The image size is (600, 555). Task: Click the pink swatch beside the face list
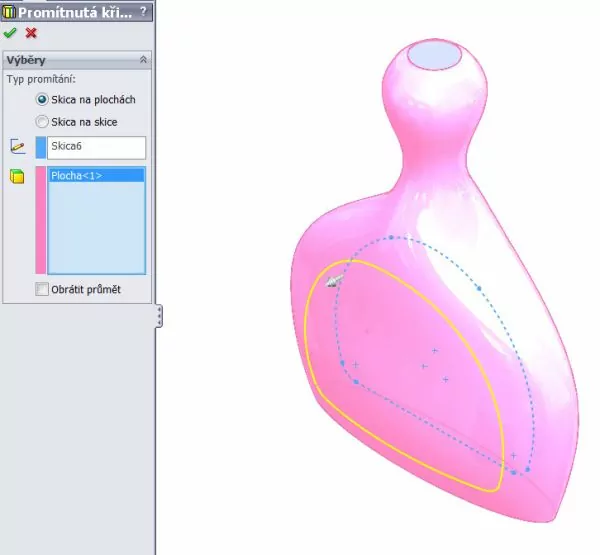tap(40, 220)
